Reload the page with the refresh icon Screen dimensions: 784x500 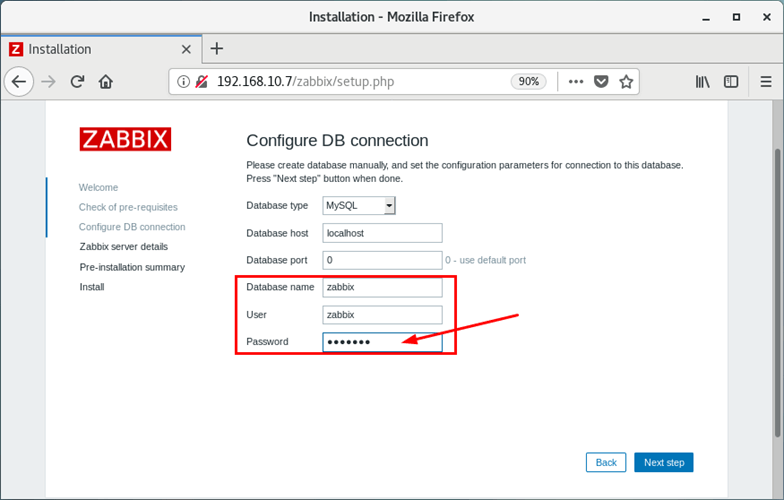[77, 82]
